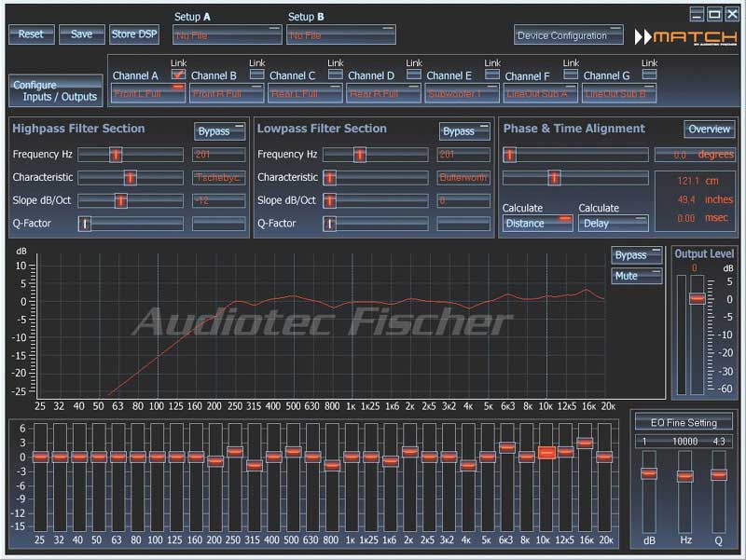Click the 6k3 EQ band fader
Screen dimensions: 746x560
tap(507, 447)
